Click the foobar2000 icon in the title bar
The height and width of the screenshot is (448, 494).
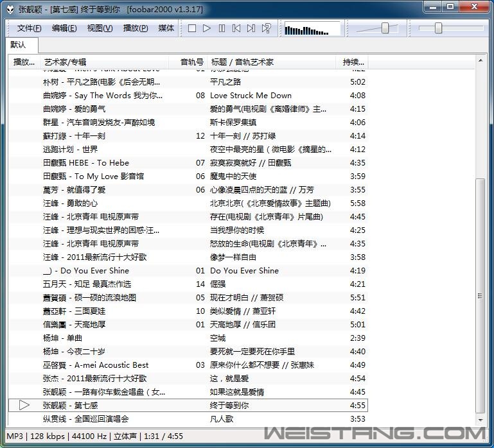(x=10, y=9)
